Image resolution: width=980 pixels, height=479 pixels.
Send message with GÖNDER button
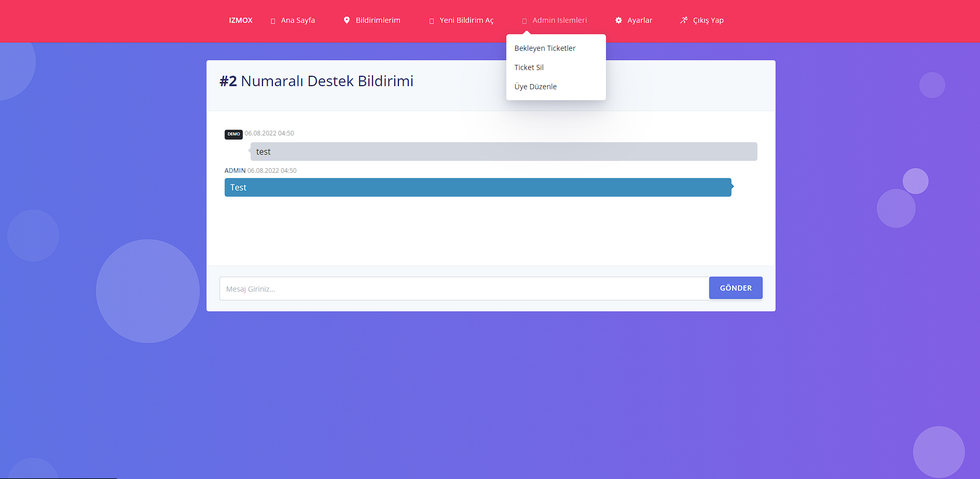tap(736, 288)
